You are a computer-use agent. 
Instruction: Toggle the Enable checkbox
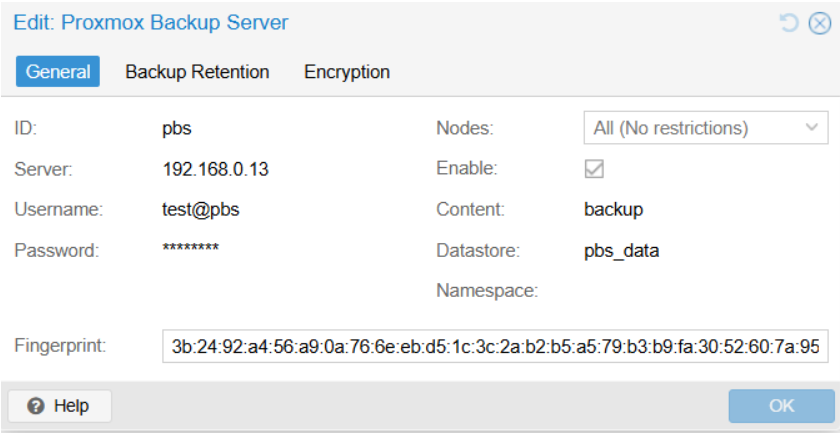pyautogui.click(x=594, y=169)
